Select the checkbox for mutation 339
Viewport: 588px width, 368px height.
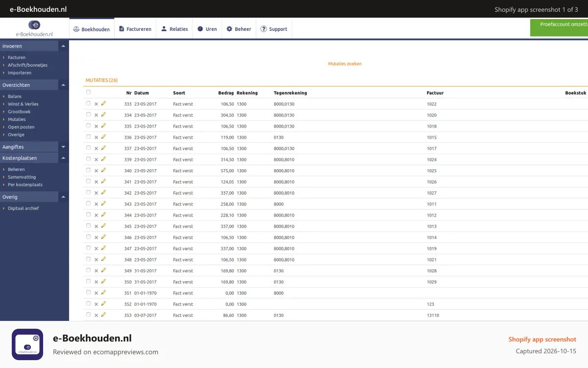coord(88,159)
